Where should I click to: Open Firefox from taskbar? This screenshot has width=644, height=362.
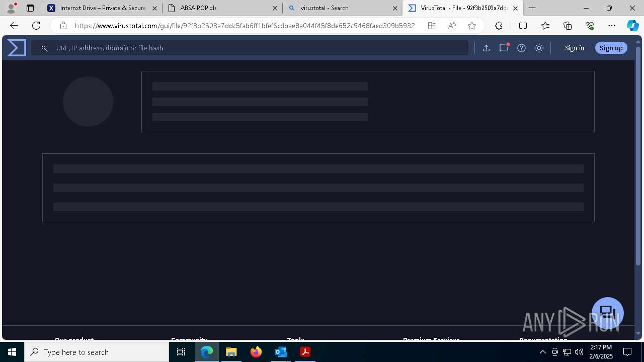click(256, 352)
